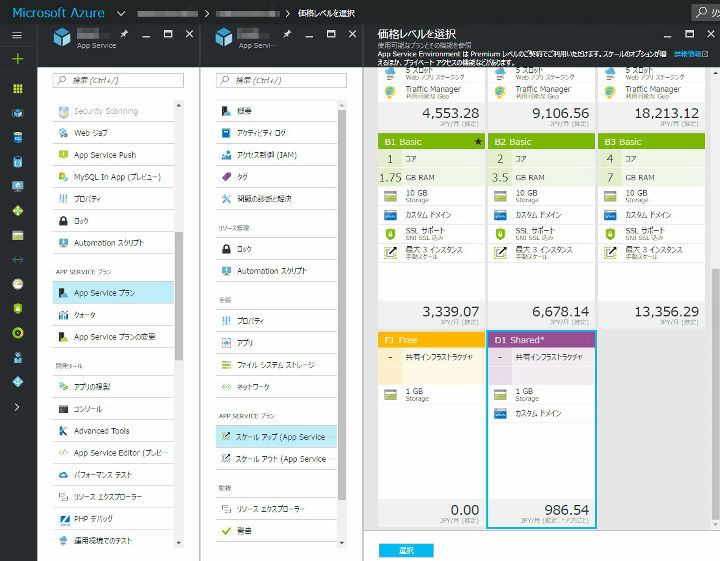This screenshot has height=561, width=720.
Task: Open リソース エクスプローラー in second blade
Action: [x=276, y=509]
